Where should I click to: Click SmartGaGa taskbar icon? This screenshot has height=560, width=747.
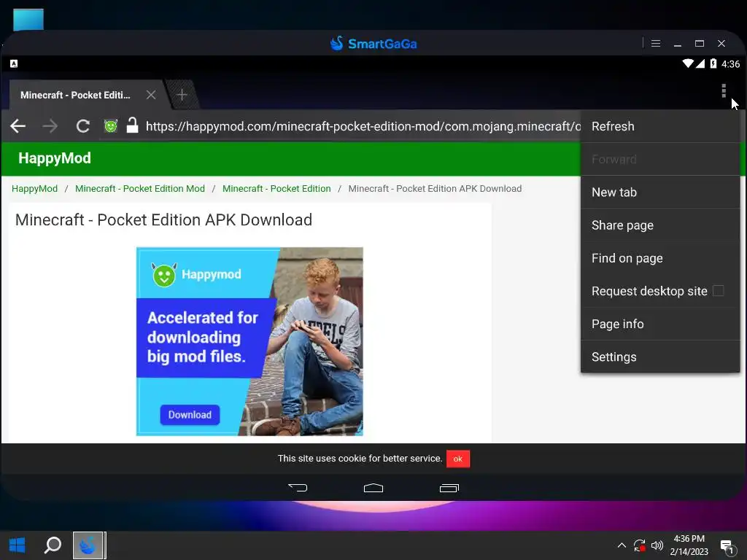(x=88, y=545)
